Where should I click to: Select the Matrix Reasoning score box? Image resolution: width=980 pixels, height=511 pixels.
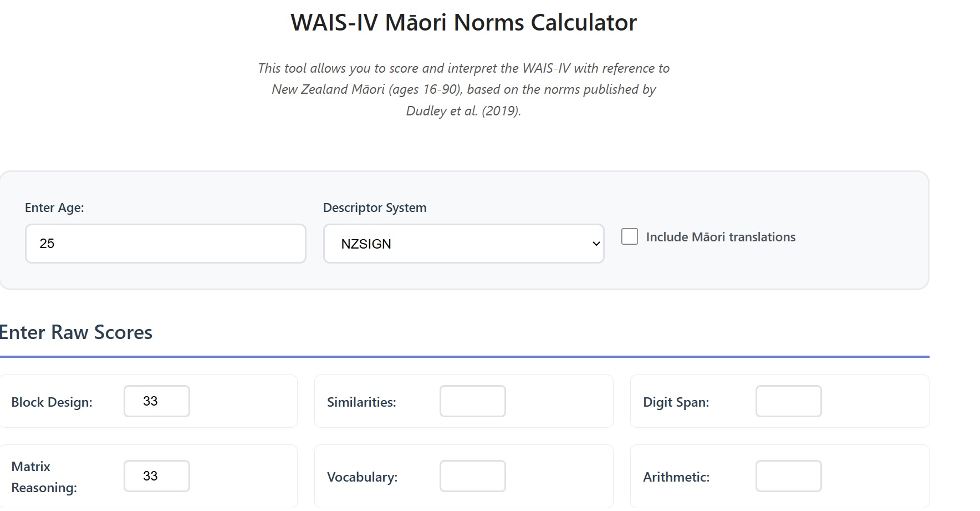pyautogui.click(x=157, y=476)
